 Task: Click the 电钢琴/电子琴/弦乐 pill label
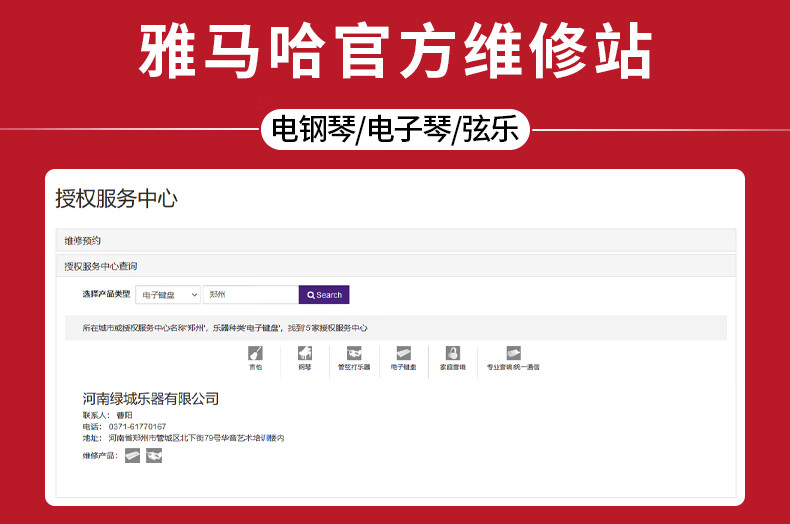pyautogui.click(x=396, y=129)
